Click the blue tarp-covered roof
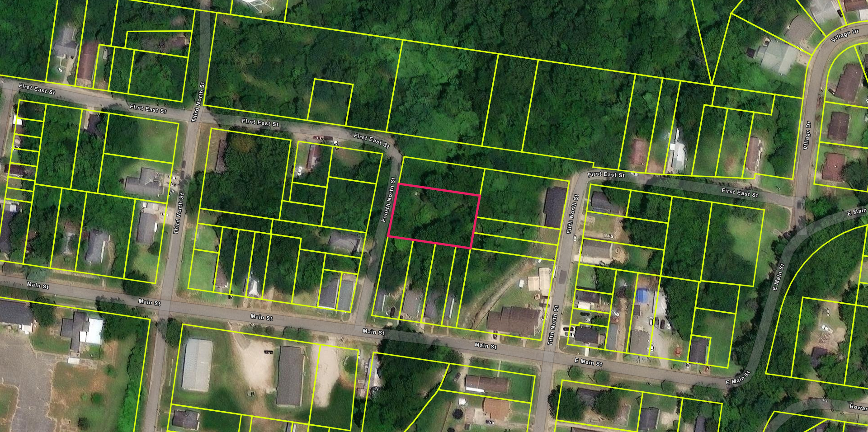Viewport: 868px width, 432px height. point(642,296)
